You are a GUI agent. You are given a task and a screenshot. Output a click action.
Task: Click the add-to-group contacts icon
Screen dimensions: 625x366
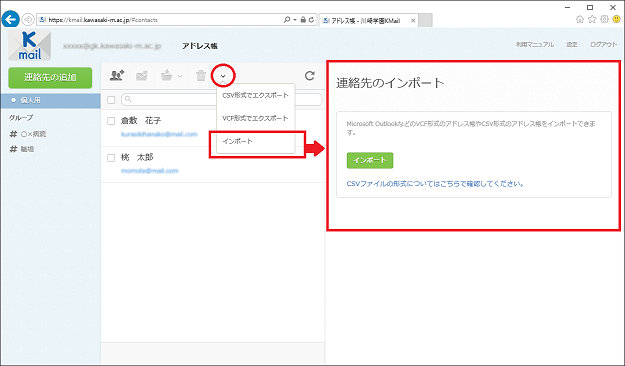[x=117, y=75]
